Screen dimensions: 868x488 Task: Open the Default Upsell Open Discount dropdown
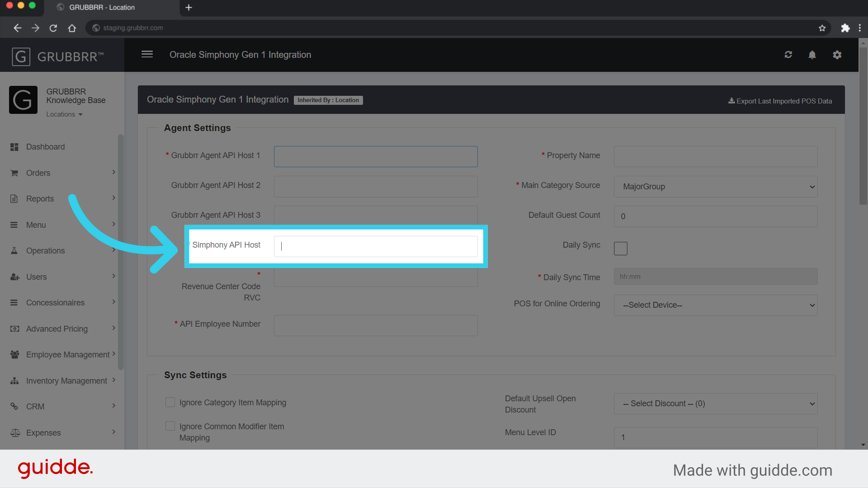point(715,404)
